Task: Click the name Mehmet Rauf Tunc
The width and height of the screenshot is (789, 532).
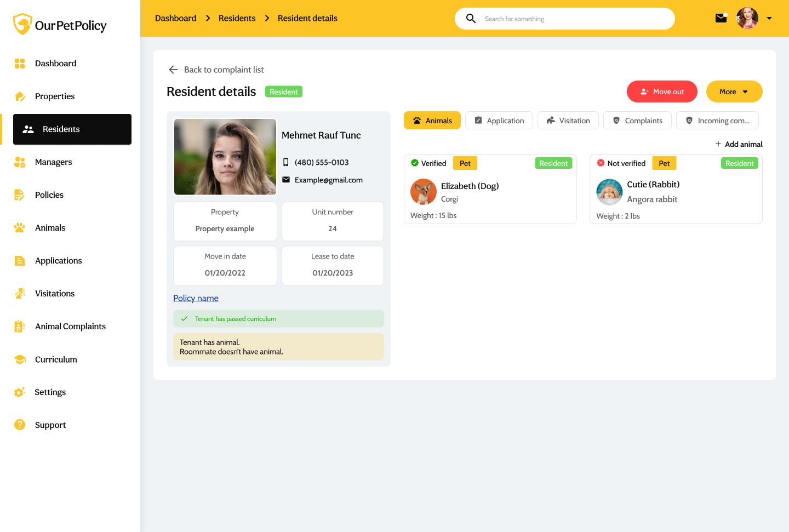Action: [321, 135]
